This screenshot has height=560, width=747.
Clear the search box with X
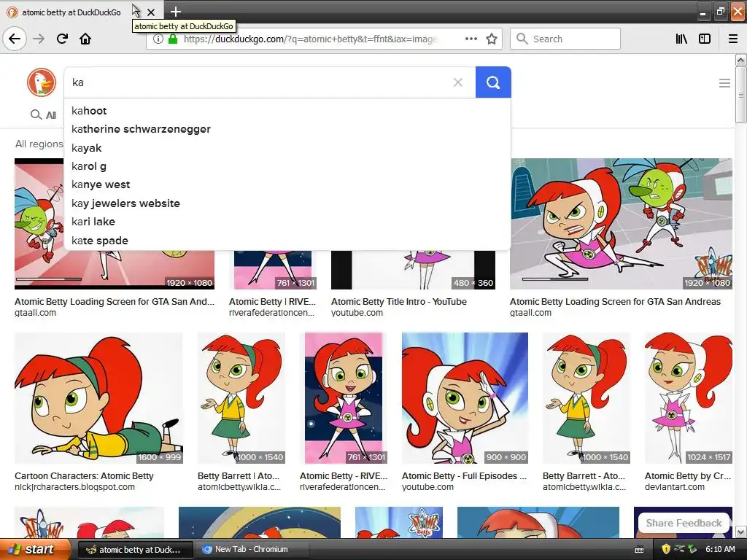pos(458,82)
